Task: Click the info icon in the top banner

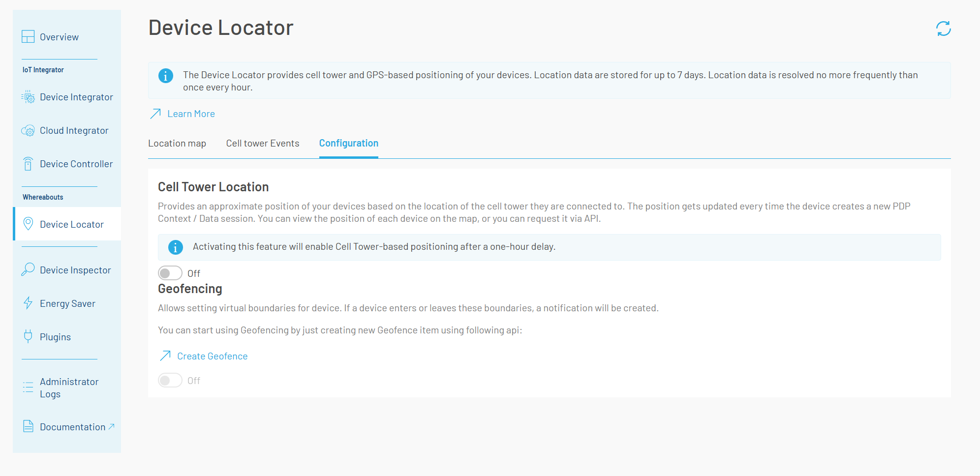Action: [x=166, y=76]
